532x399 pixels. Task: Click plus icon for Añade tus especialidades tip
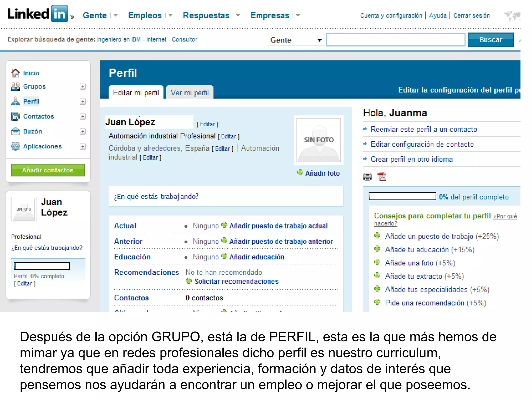coord(377,289)
